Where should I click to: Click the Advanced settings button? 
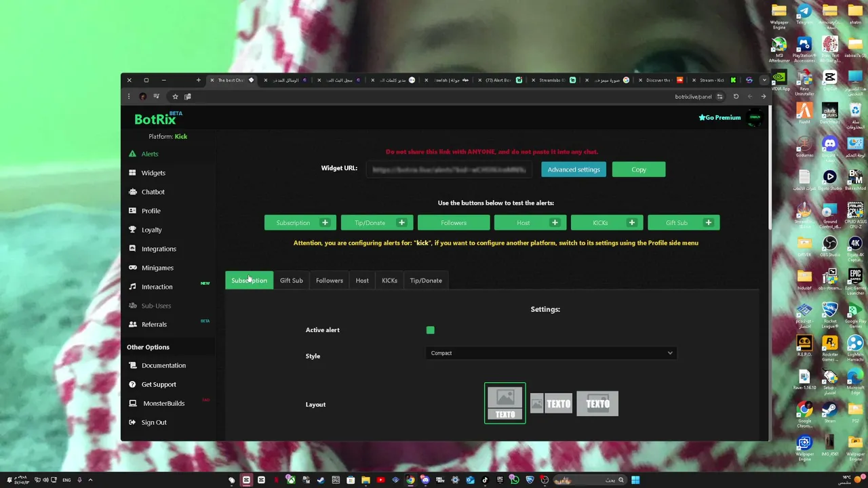pos(574,169)
